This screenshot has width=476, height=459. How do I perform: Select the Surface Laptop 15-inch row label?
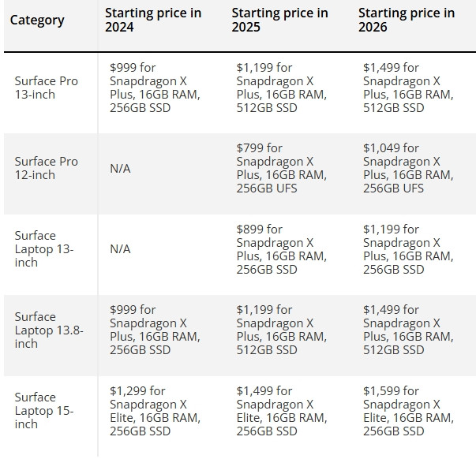tap(44, 410)
